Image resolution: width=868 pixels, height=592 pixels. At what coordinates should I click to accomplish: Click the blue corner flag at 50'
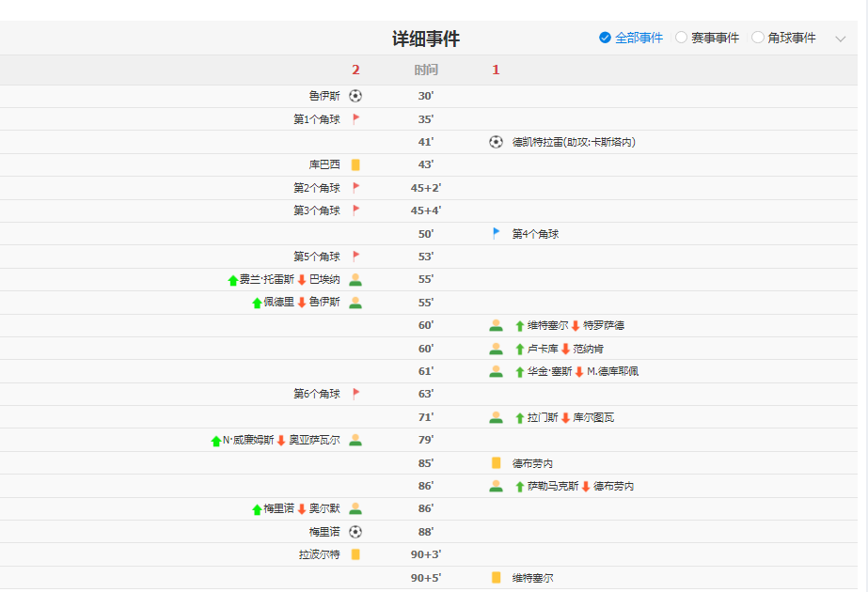496,233
